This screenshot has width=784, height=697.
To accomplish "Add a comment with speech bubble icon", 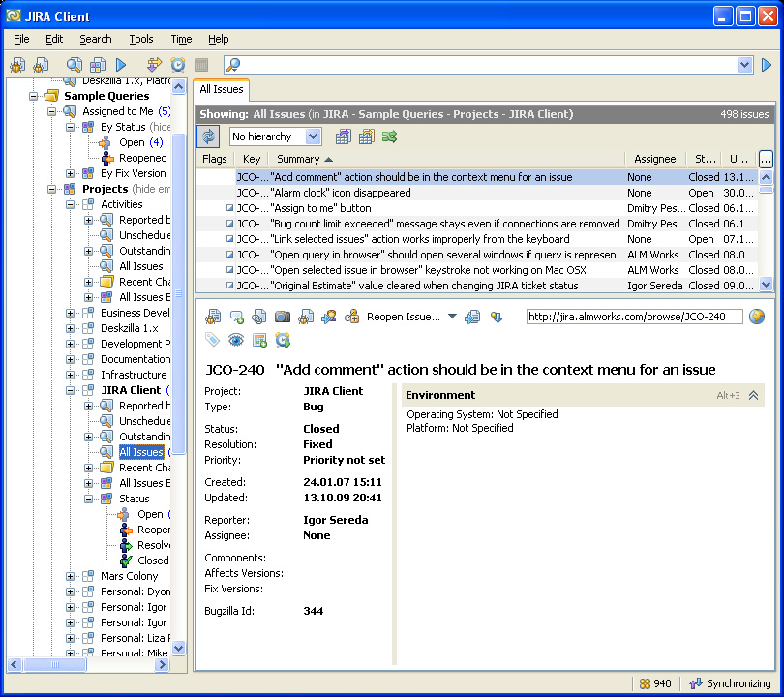I will tap(236, 317).
